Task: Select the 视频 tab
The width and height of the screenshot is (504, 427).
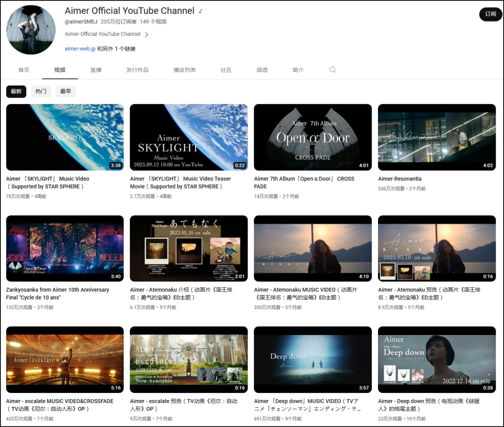Action: [60, 70]
